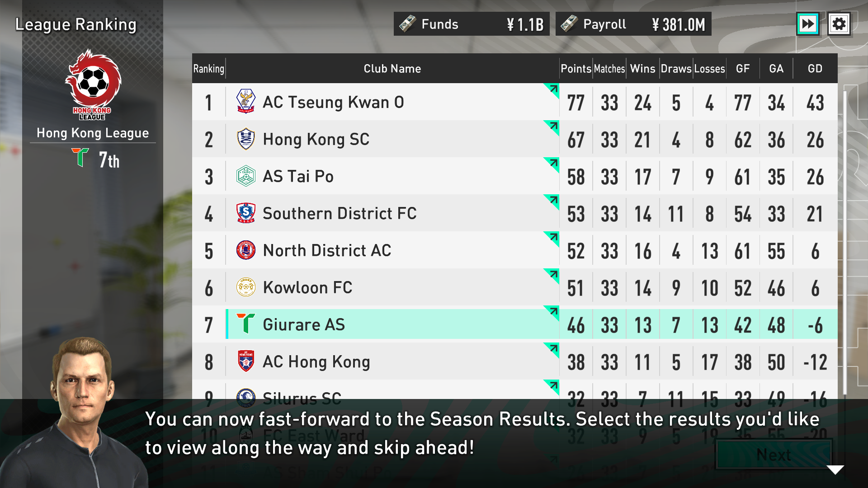Image resolution: width=868 pixels, height=488 pixels.
Task: Click the Hong Kong League logo
Action: click(x=93, y=84)
